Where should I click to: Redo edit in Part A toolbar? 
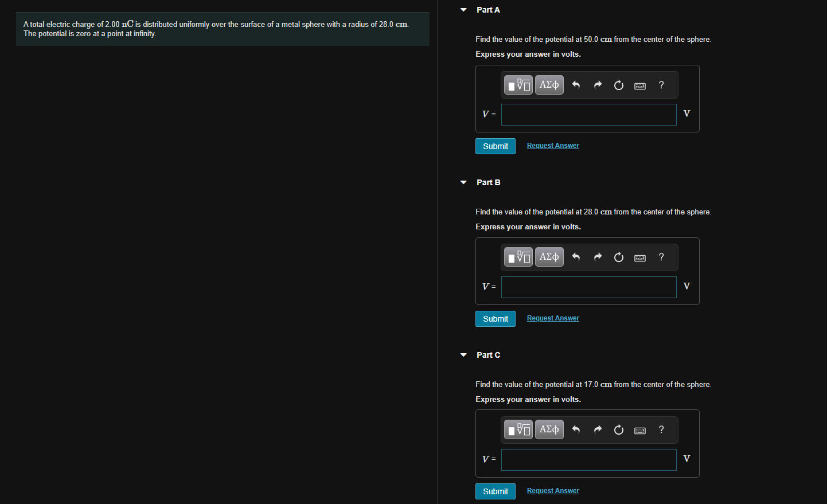tap(598, 85)
